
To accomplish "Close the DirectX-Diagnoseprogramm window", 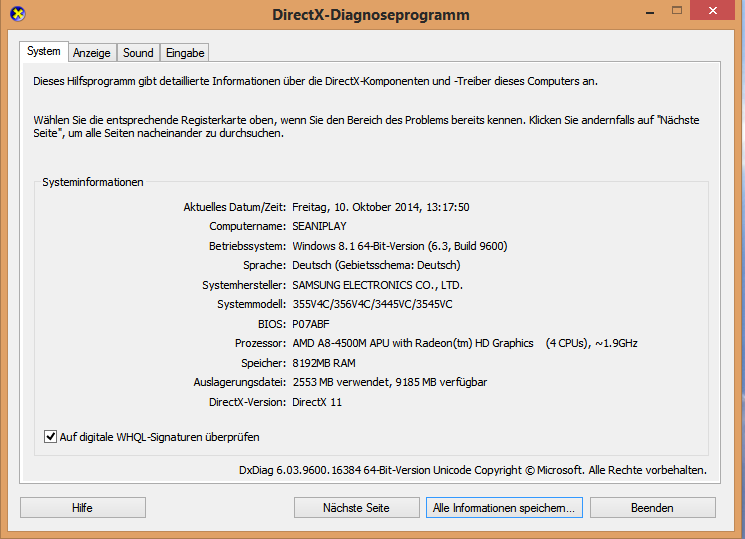I will pyautogui.click(x=713, y=10).
